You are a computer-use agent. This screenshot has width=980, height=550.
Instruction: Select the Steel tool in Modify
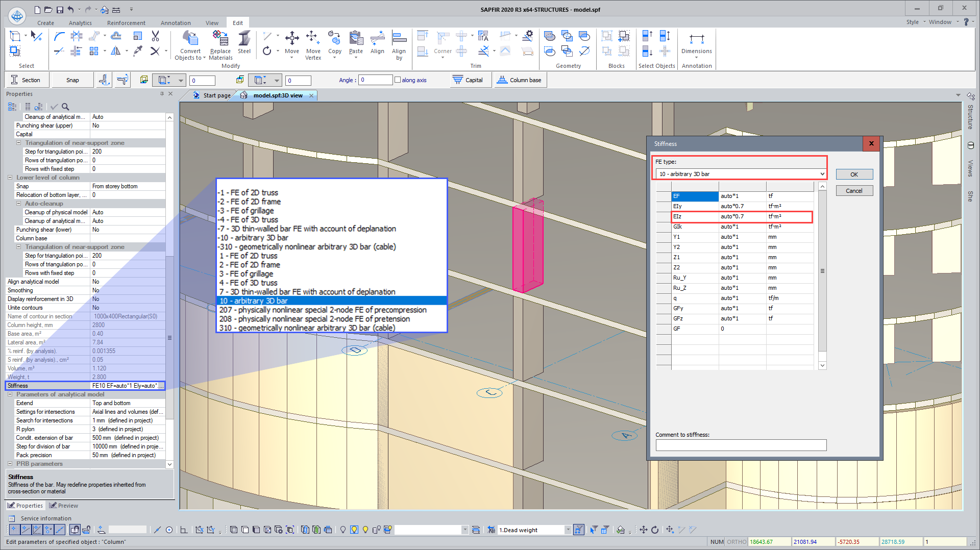pyautogui.click(x=244, y=40)
